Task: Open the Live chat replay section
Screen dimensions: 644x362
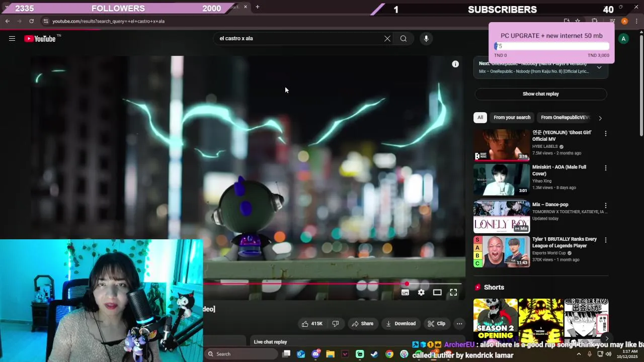Action: tap(270, 342)
